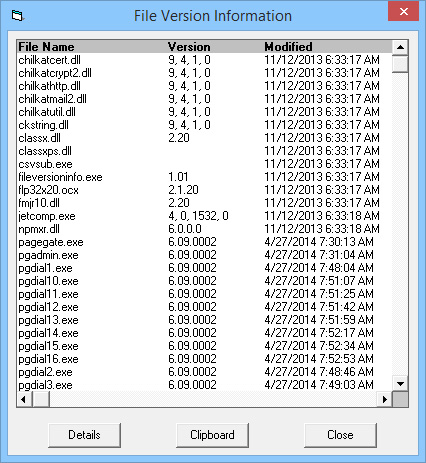Image resolution: width=426 pixels, height=463 pixels.
Task: Click the File Name column header
Action: [x=46, y=47]
